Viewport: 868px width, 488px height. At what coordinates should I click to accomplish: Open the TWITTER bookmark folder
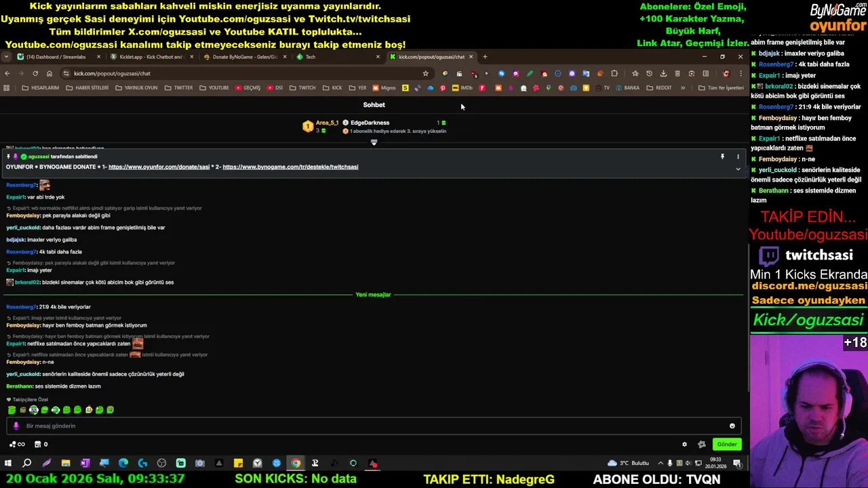pyautogui.click(x=178, y=88)
